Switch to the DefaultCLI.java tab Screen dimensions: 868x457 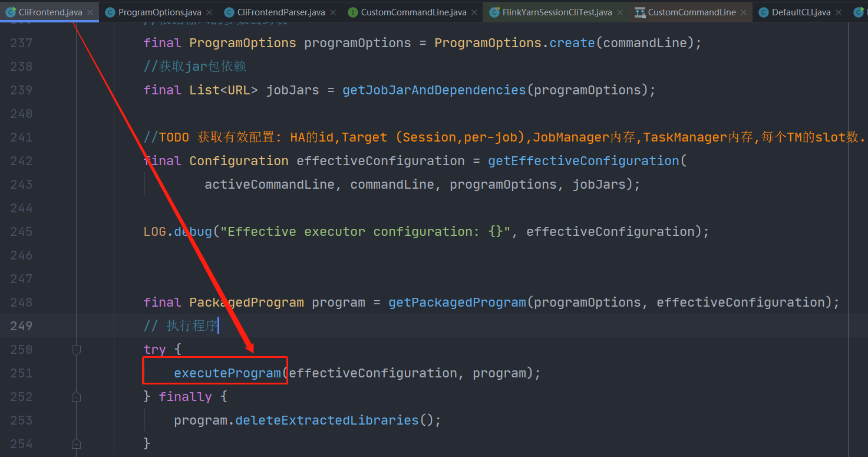[801, 12]
